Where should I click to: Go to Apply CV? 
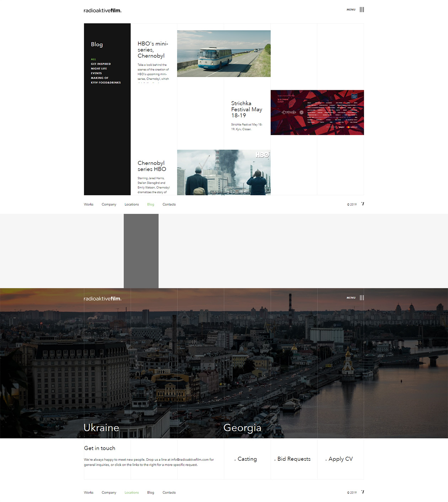(x=340, y=459)
